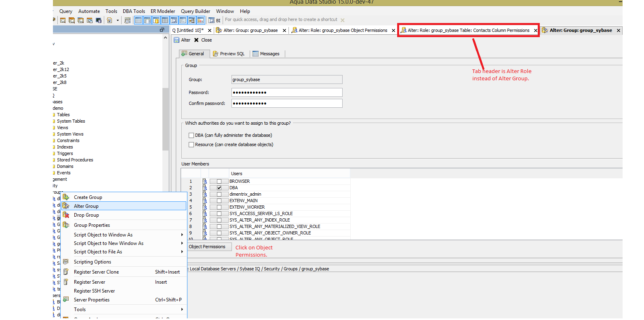Switch to the Messages tab
This screenshot has height=320, width=644.
266,54
